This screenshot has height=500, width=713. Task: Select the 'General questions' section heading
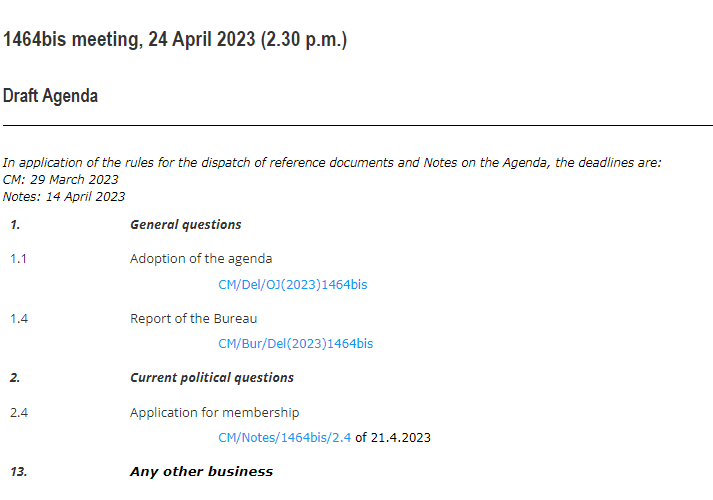[186, 225]
